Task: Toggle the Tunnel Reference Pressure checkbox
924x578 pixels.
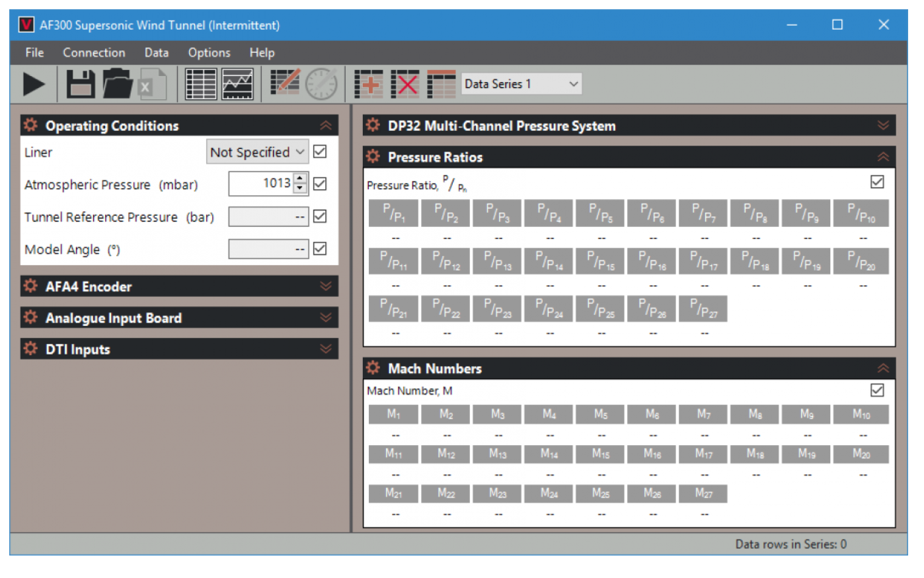Action: point(320,216)
